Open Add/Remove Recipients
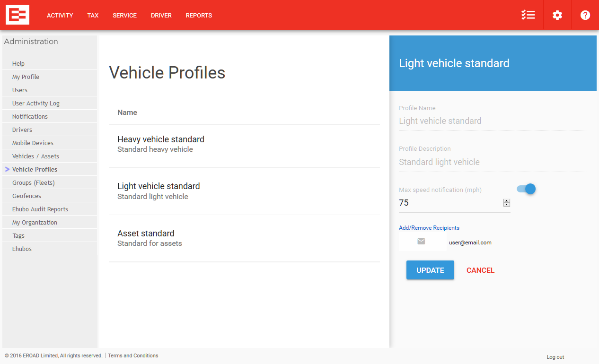This screenshot has width=599, height=364. (x=429, y=227)
